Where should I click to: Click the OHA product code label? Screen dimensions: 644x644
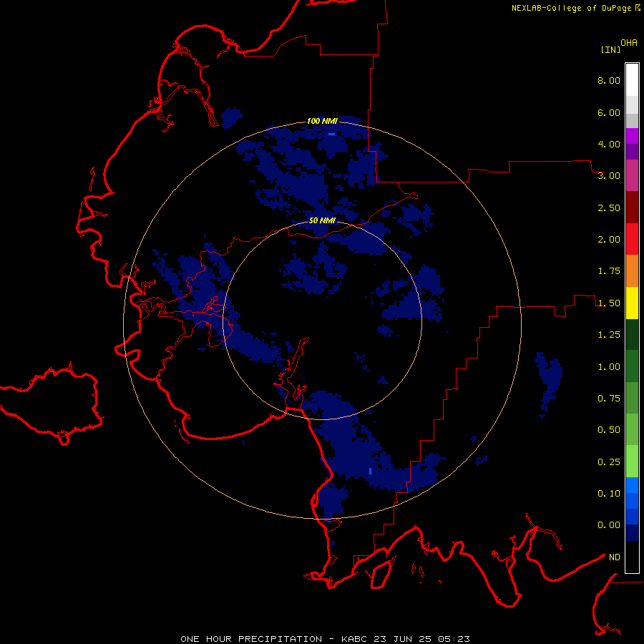pyautogui.click(x=629, y=43)
